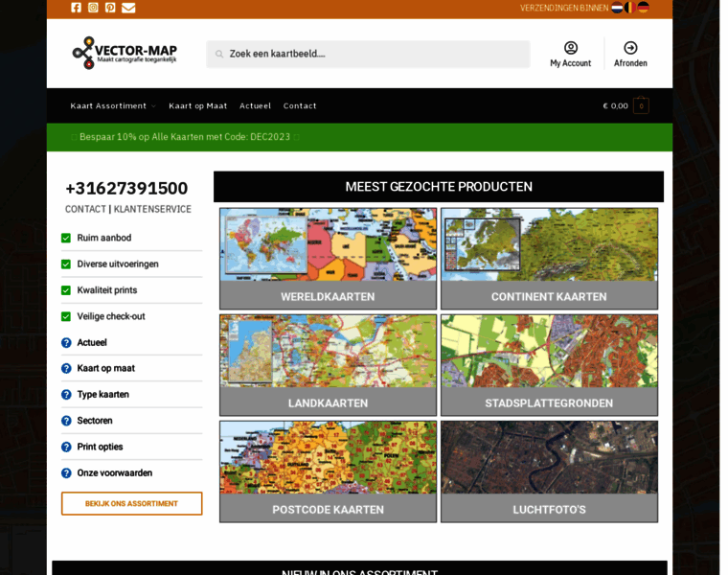Click the DEC2023 discount promo banner
This screenshot has height=575, width=728.
point(359,137)
